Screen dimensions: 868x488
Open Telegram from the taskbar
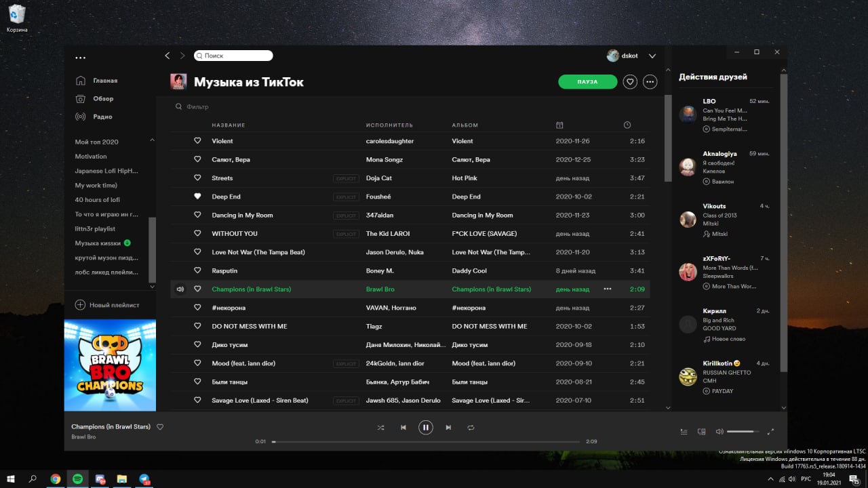(144, 479)
